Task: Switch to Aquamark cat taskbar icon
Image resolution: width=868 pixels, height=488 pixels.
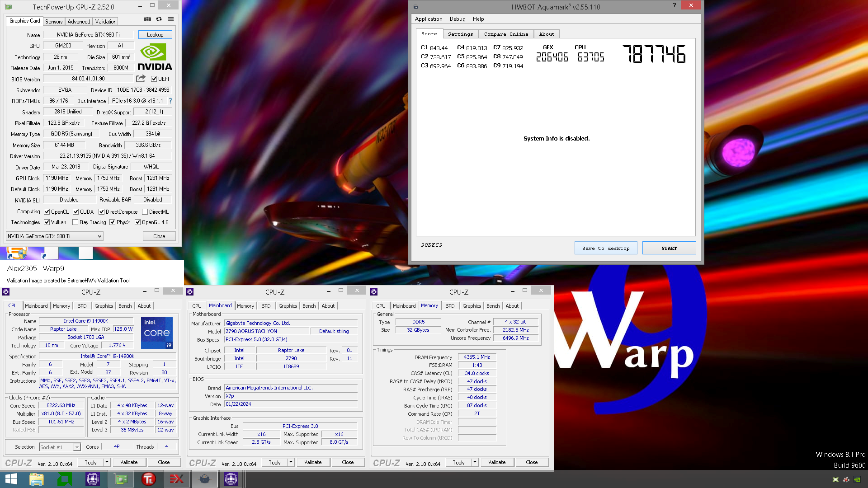Action: [204, 479]
